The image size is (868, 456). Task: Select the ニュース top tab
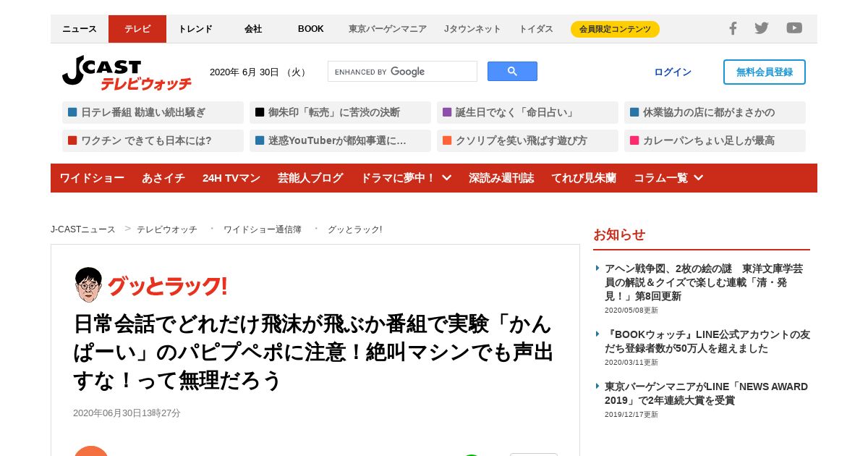coord(80,29)
